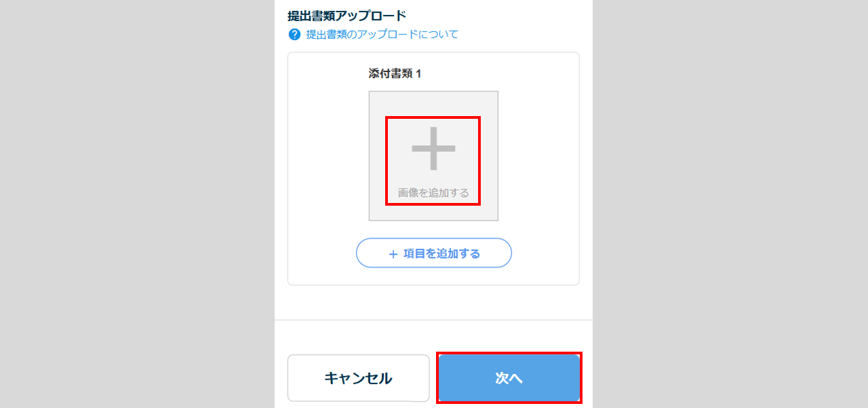The width and height of the screenshot is (868, 408).
Task: Click the 提出書類アップロード heading
Action: [347, 15]
